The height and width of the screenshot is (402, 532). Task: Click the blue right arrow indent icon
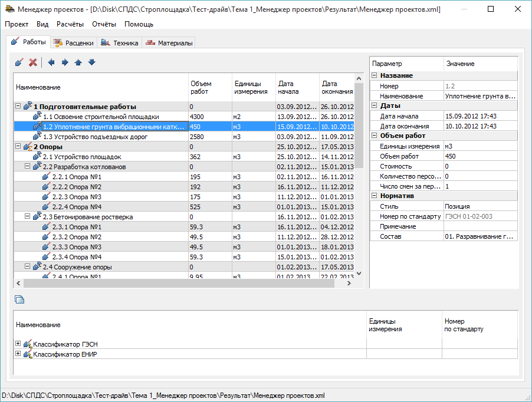coord(65,62)
